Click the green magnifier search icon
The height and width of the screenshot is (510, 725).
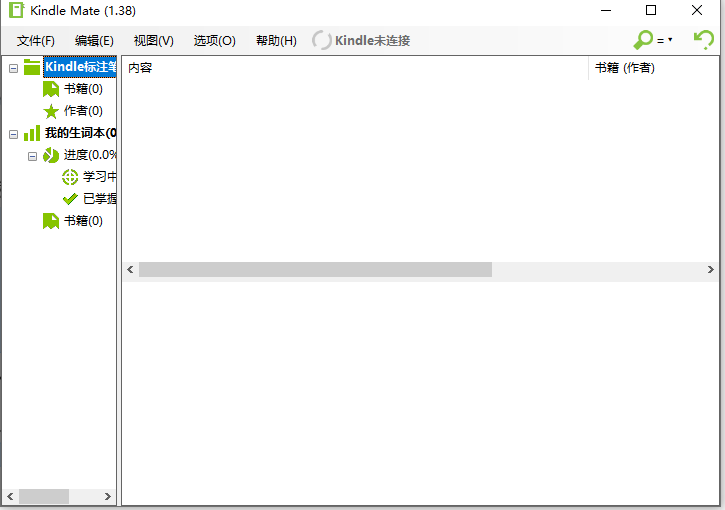pyautogui.click(x=643, y=40)
